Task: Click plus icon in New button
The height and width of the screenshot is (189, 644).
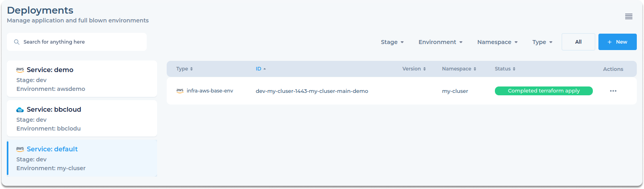Action: pos(610,42)
